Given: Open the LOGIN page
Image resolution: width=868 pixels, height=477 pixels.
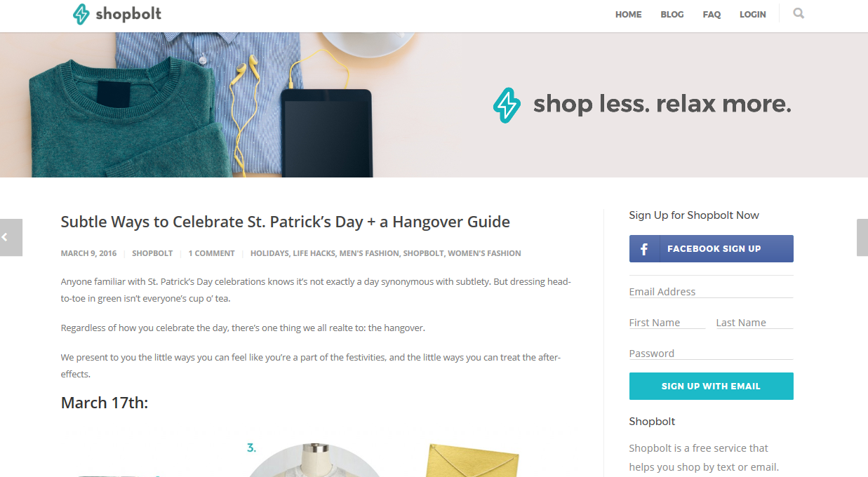Looking at the screenshot, I should tap(752, 15).
